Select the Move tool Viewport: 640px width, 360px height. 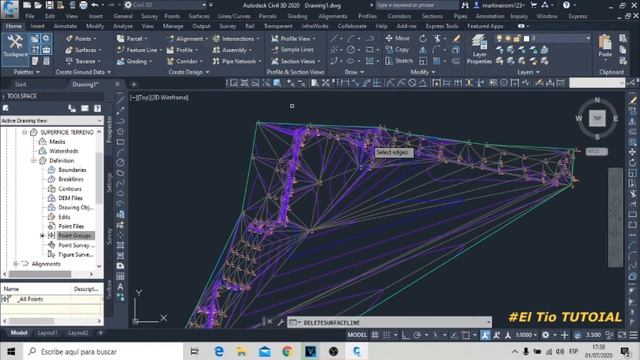point(398,38)
